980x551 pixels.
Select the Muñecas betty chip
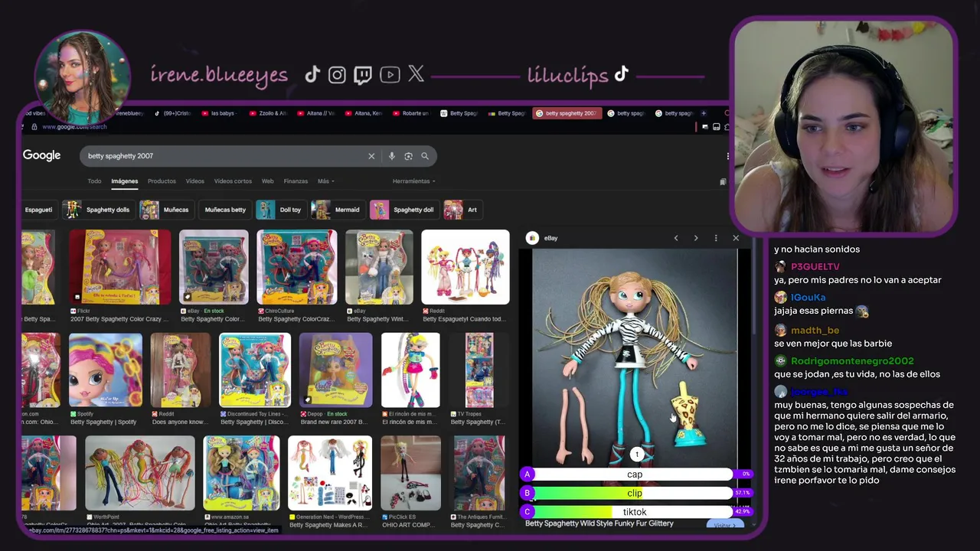pos(225,210)
